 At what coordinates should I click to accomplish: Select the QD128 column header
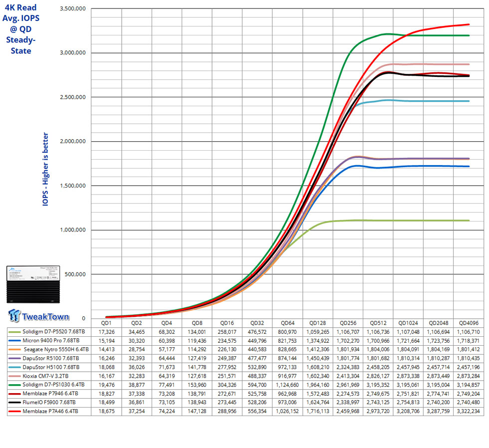click(x=317, y=323)
